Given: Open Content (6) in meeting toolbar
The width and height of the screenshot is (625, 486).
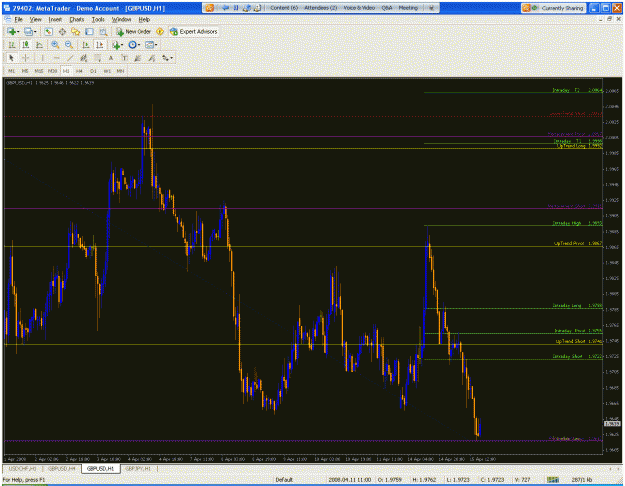Looking at the screenshot, I should click(284, 8).
